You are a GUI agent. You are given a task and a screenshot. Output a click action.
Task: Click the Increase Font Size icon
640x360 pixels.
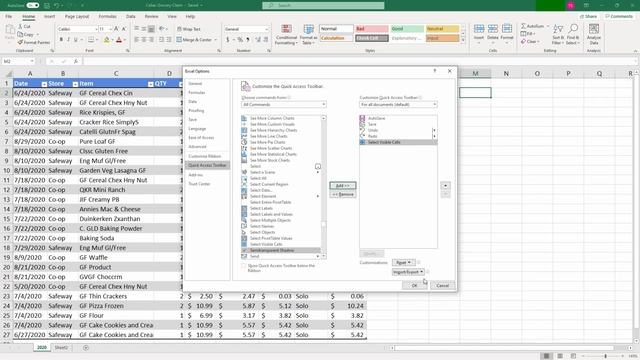(116, 29)
